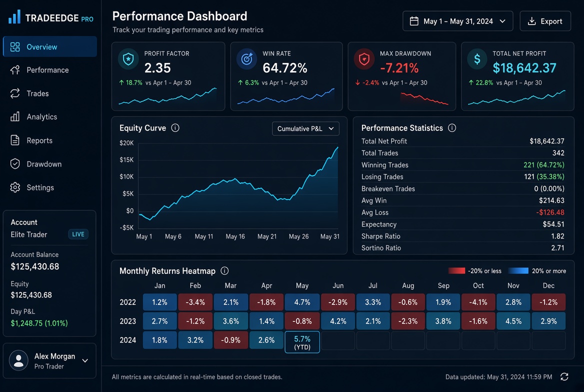Screen dimensions: 584x392
Task: Click the Day P&L $1,248.75 (1.01%) value
Action: click(x=39, y=323)
